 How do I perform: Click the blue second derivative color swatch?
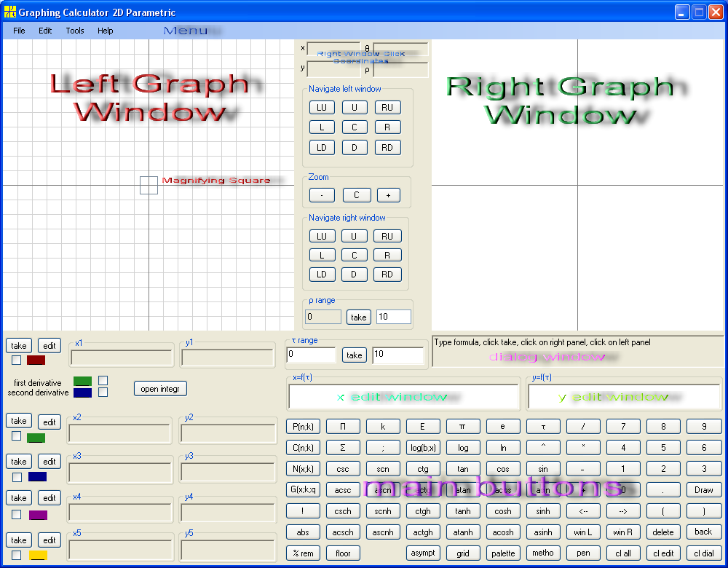[x=83, y=393]
